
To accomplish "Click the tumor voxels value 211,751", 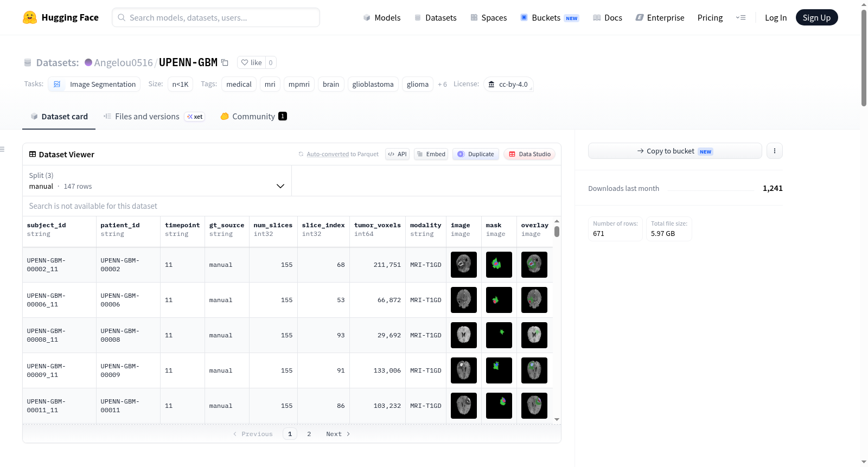I will click(x=387, y=265).
